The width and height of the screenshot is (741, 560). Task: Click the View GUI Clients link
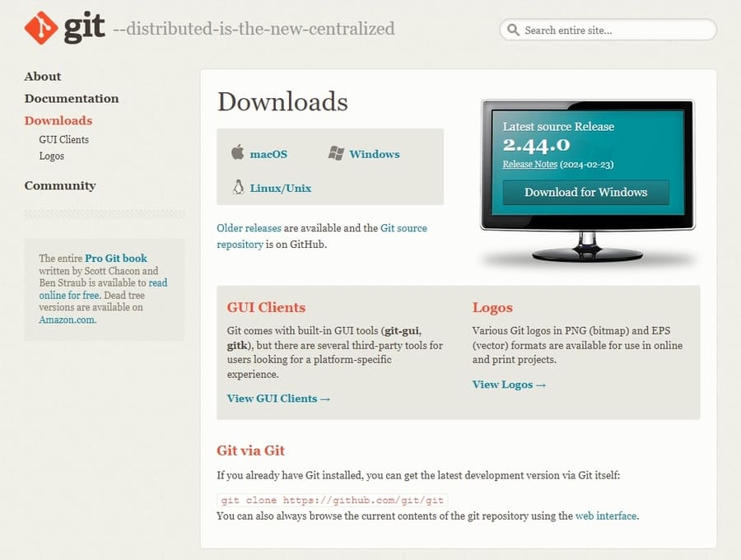(x=278, y=399)
